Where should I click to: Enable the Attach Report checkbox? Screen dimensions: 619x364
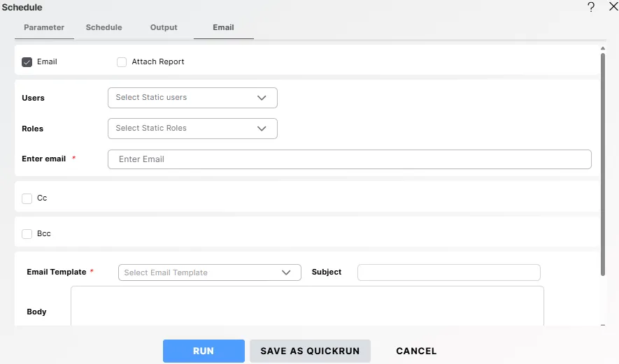(122, 62)
